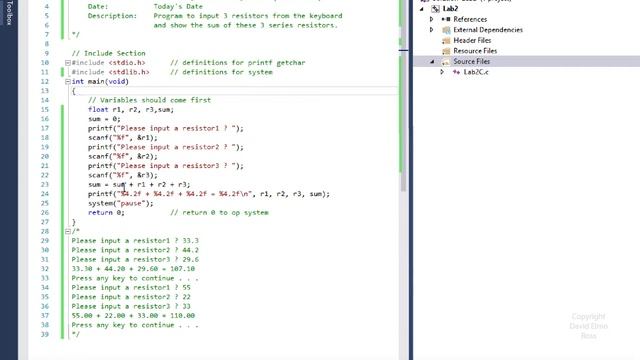Click 'system("pause");' statement

pyautogui.click(x=121, y=203)
